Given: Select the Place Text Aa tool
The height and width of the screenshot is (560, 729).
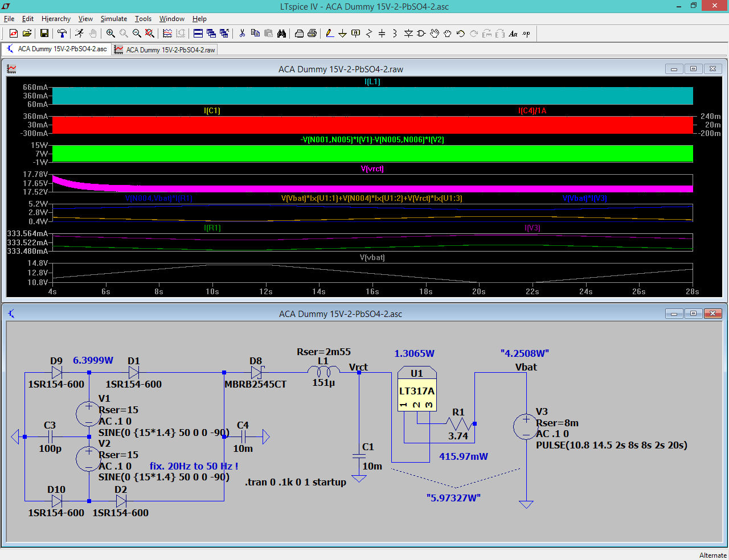Looking at the screenshot, I should (513, 34).
